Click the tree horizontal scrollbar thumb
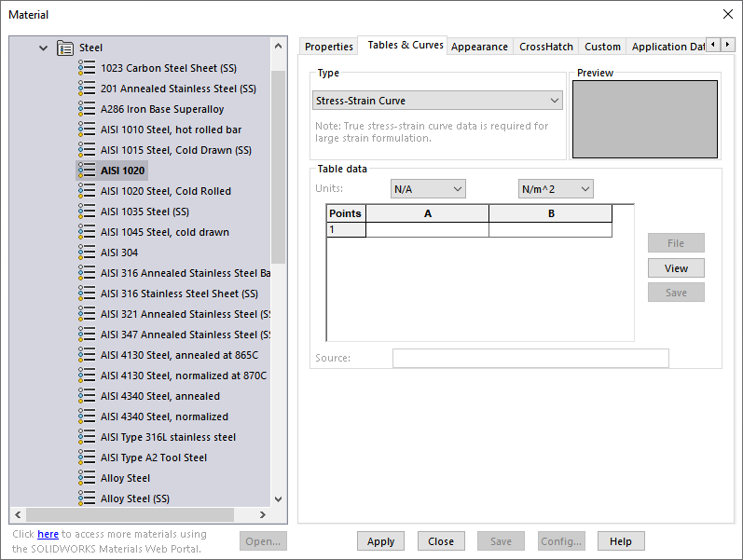 130,514
